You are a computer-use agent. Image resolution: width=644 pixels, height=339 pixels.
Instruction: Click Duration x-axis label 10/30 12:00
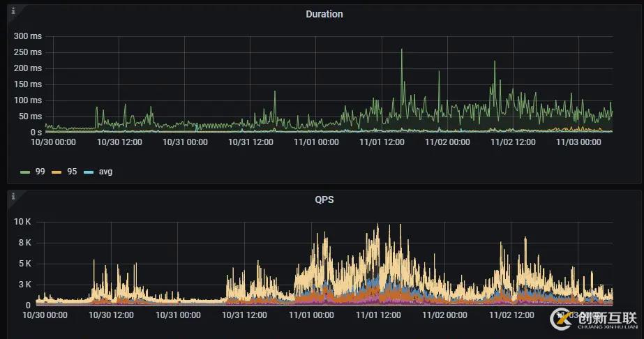click(x=119, y=142)
